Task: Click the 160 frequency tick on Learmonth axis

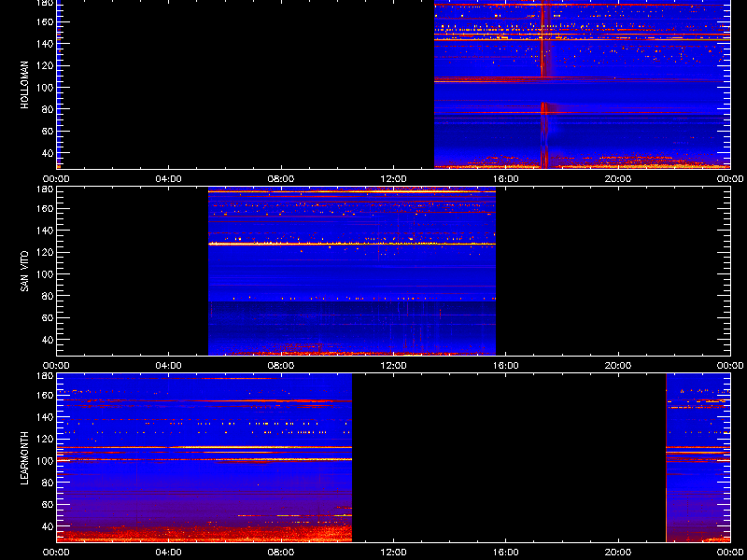Action: pyautogui.click(x=44, y=395)
